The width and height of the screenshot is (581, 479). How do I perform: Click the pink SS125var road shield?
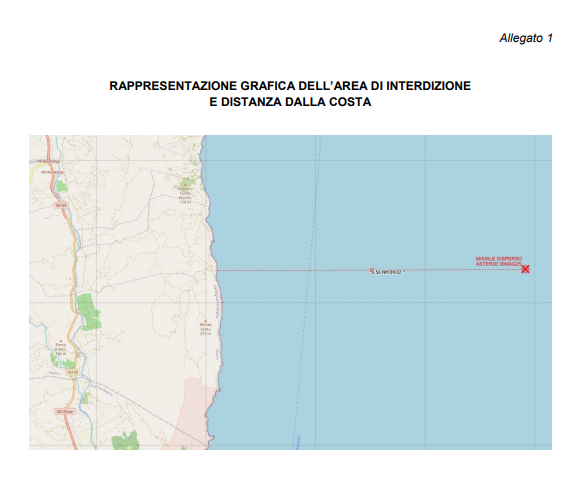point(65,411)
